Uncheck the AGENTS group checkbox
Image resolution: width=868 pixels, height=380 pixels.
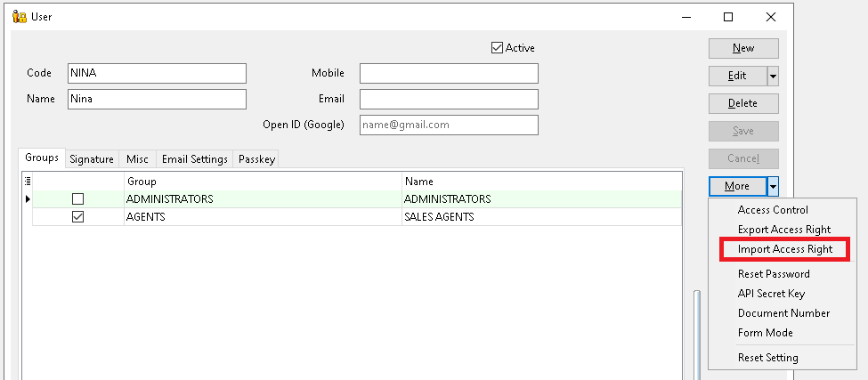[x=77, y=217]
